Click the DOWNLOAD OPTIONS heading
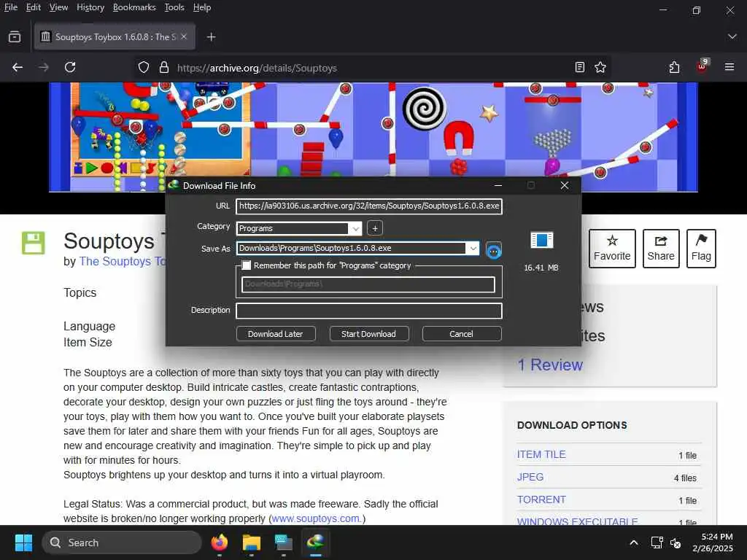Viewport: 747px width, 560px height. (572, 425)
